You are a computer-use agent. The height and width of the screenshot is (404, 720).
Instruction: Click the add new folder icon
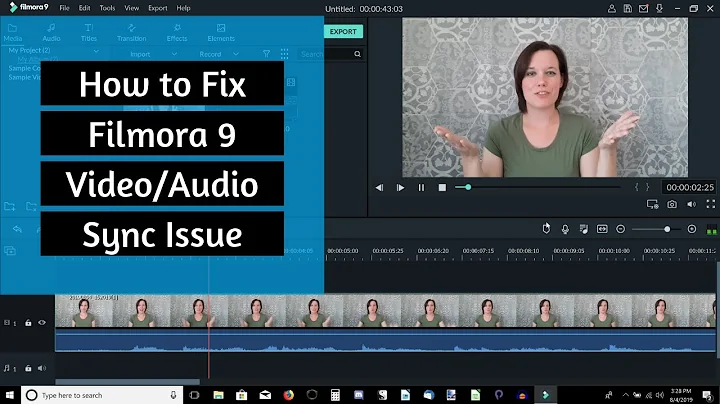click(x=10, y=207)
